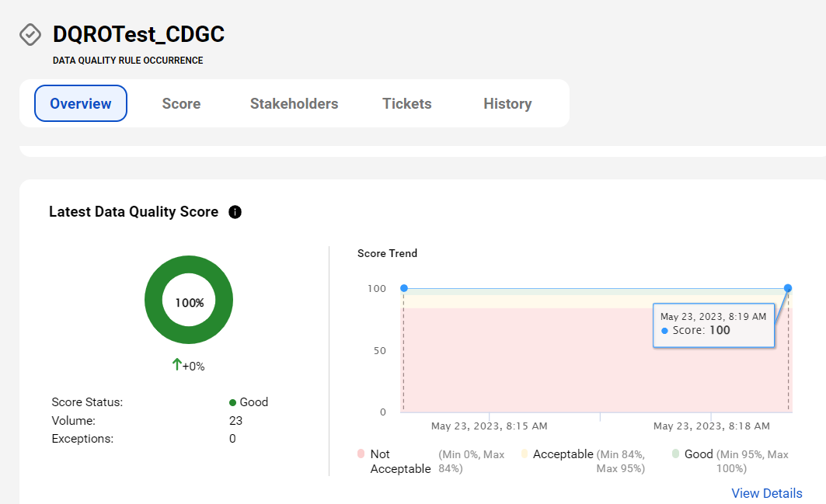This screenshot has width=826, height=504.
Task: Click the Score Trend chart heading
Action: pos(387,253)
